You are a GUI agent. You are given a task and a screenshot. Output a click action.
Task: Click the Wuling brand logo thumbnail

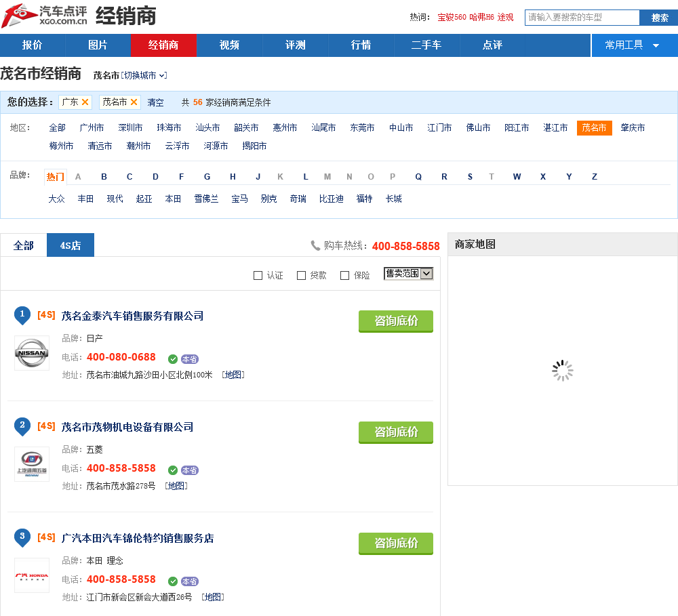tap(32, 464)
